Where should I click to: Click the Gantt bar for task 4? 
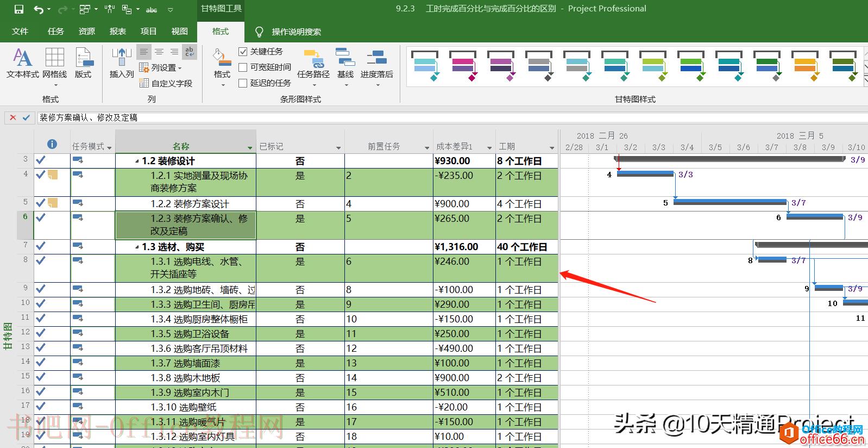(645, 174)
